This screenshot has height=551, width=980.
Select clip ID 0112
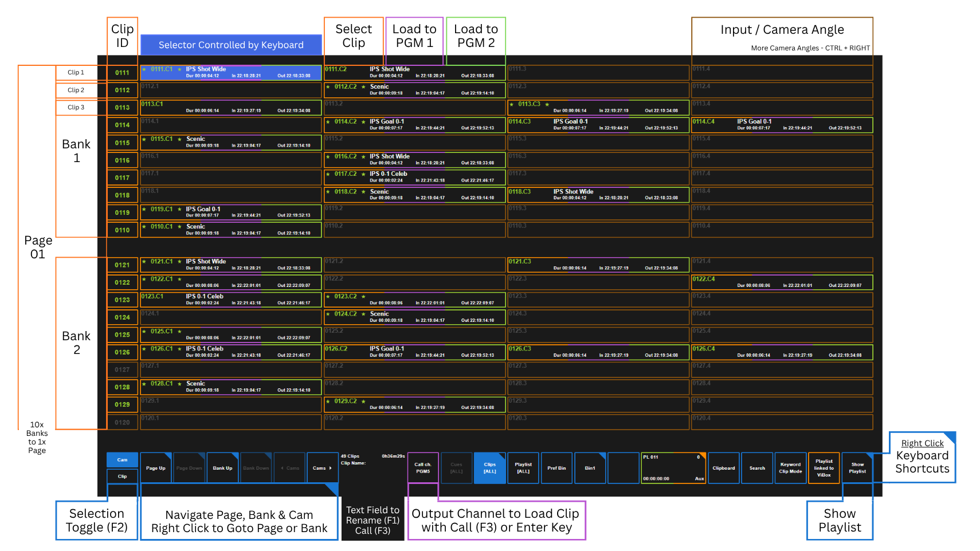click(122, 90)
